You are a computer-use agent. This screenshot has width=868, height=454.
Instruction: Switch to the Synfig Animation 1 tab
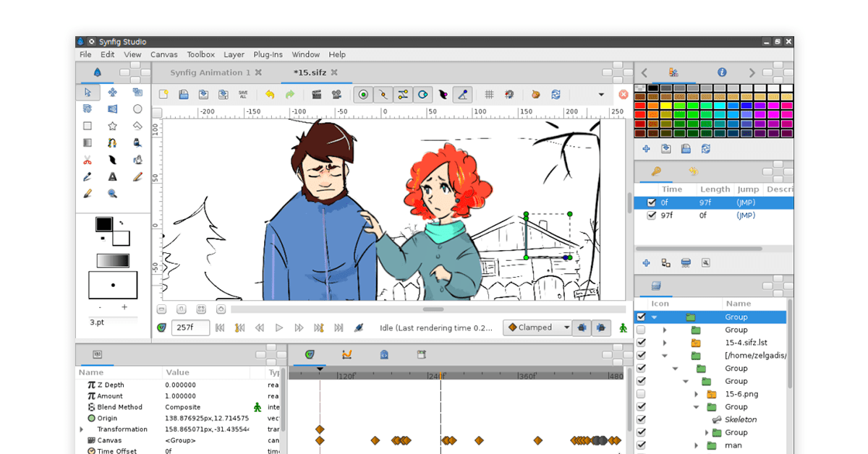[x=210, y=72]
